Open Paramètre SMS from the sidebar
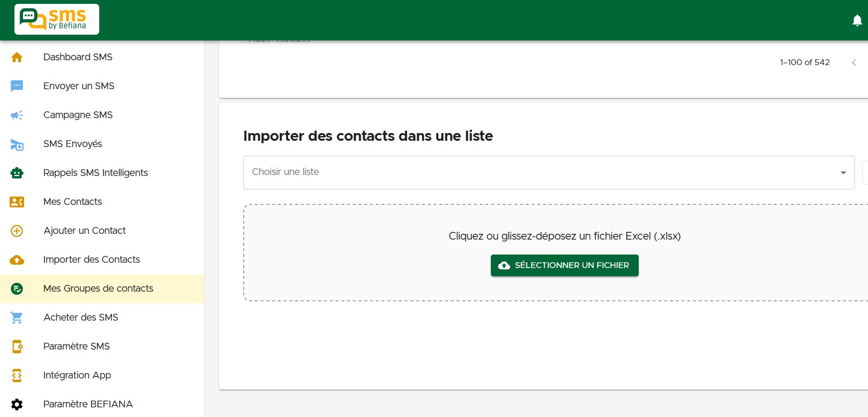 (x=77, y=346)
